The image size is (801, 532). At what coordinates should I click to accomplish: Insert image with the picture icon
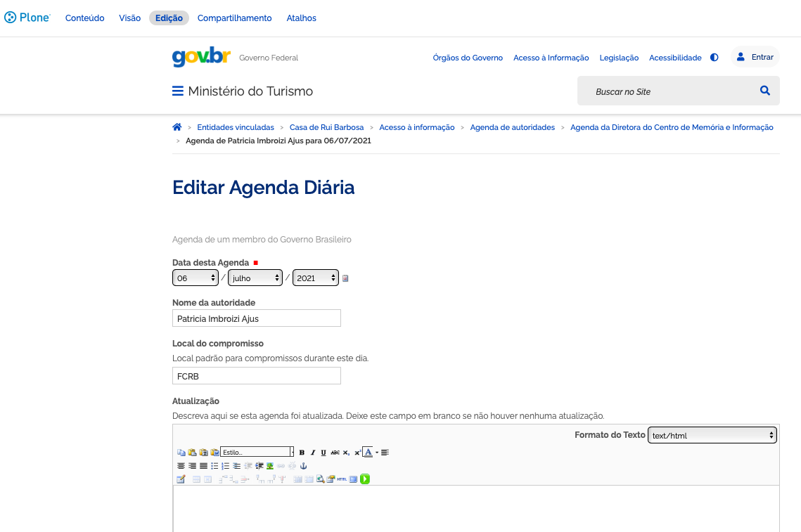270,466
